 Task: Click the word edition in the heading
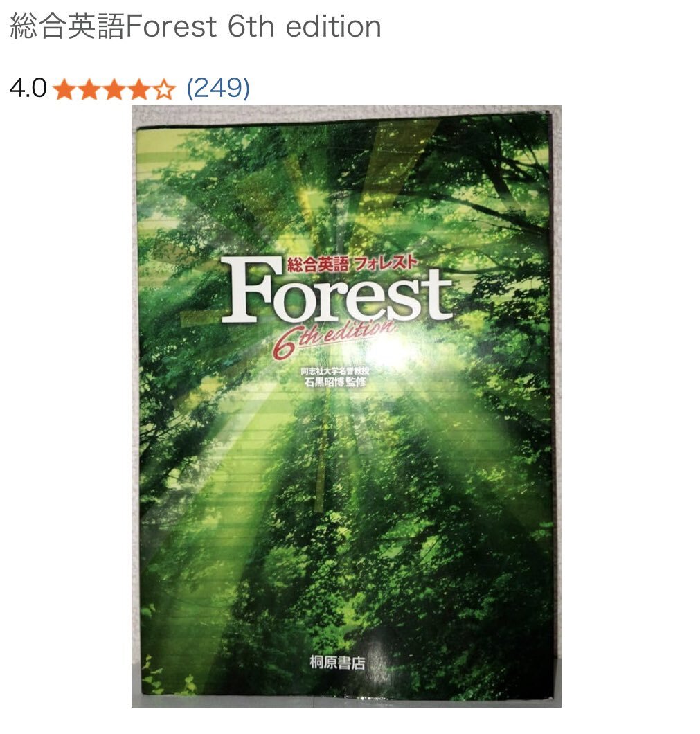coord(334,27)
